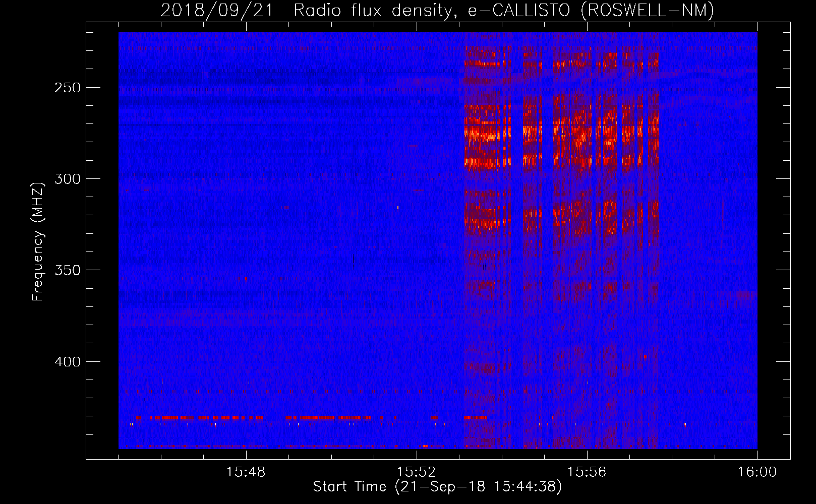The width and height of the screenshot is (816, 504).
Task: Click the 15:56 time tick label
Action: (587, 472)
